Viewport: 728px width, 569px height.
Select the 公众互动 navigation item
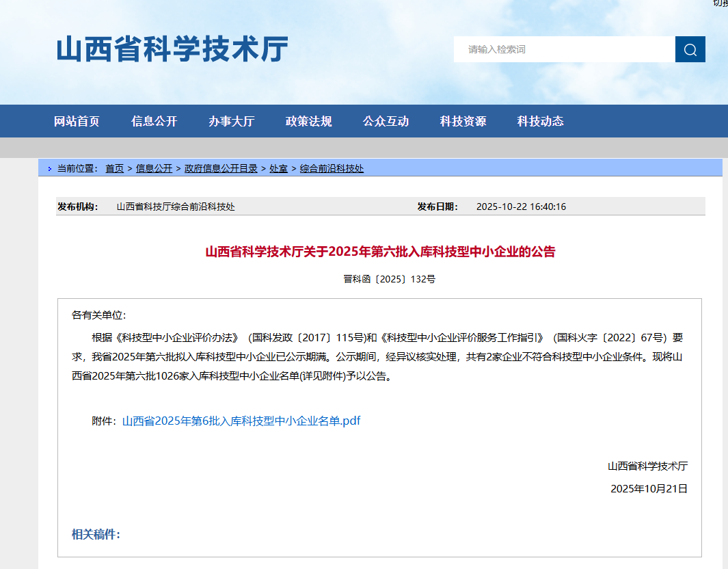click(386, 121)
